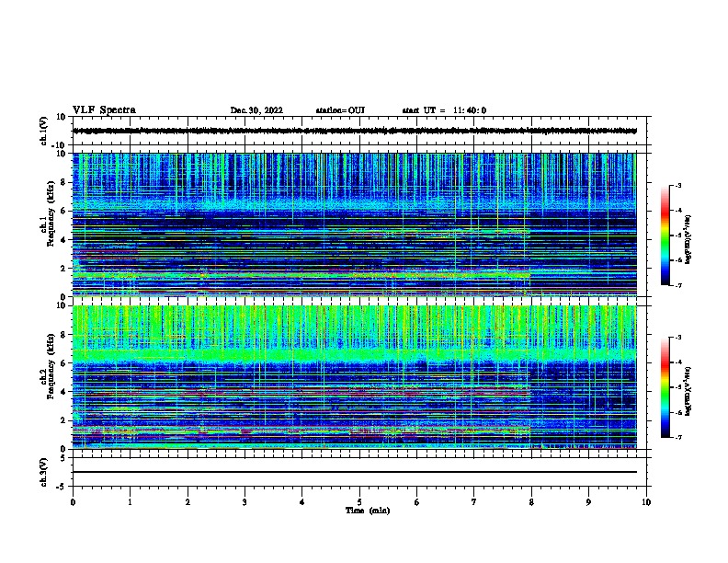Image resolution: width=728 pixels, height=563 pixels.
Task: Click the ch.1 spectrogram panel
Action: point(354,224)
